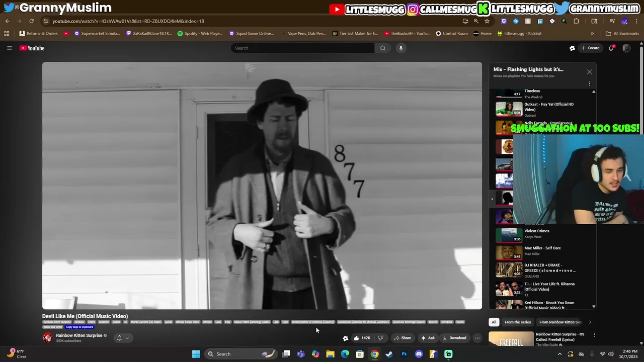The height and width of the screenshot is (362, 644).
Task: Select the From the series chip
Action: coord(518,322)
